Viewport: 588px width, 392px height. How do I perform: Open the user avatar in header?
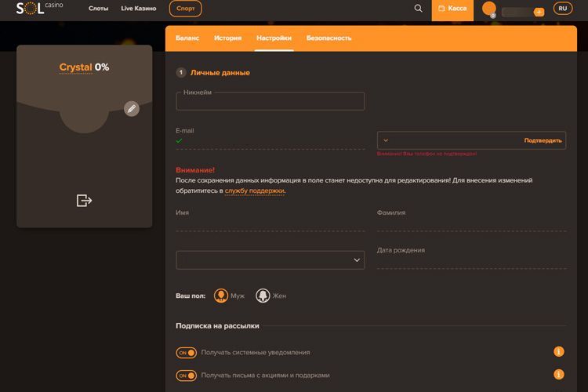pyautogui.click(x=489, y=9)
